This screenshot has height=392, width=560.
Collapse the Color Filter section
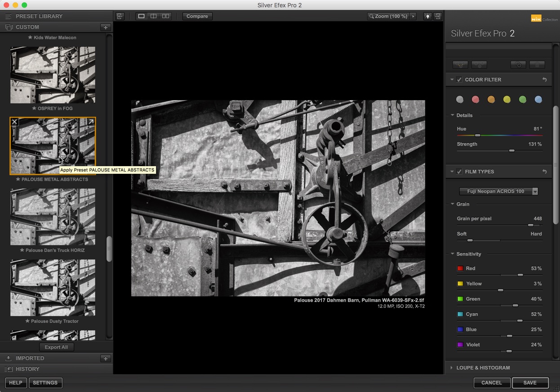click(452, 79)
